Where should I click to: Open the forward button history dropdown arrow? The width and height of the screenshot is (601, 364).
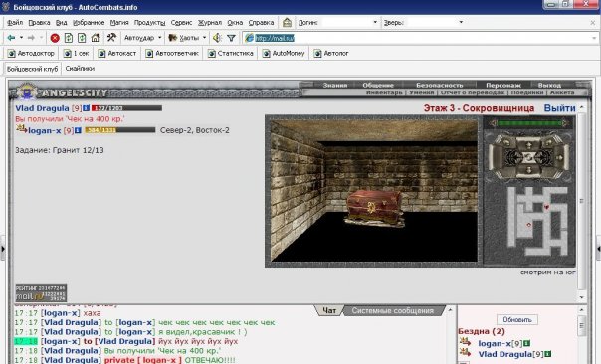point(41,38)
